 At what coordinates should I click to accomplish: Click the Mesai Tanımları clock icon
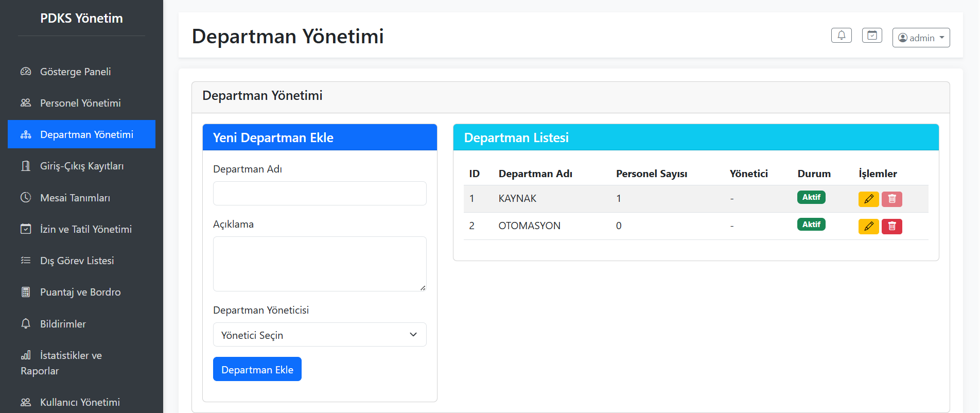pos(26,198)
